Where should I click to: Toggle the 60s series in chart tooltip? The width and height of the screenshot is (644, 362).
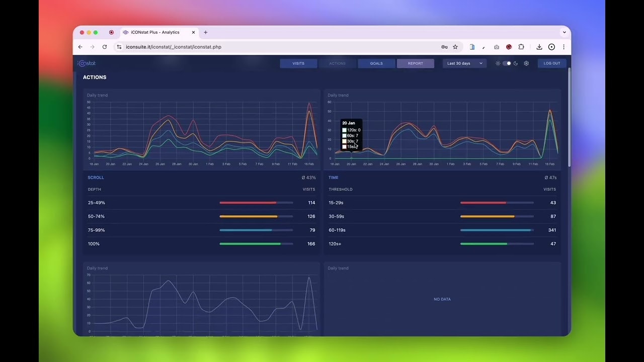tap(350, 136)
